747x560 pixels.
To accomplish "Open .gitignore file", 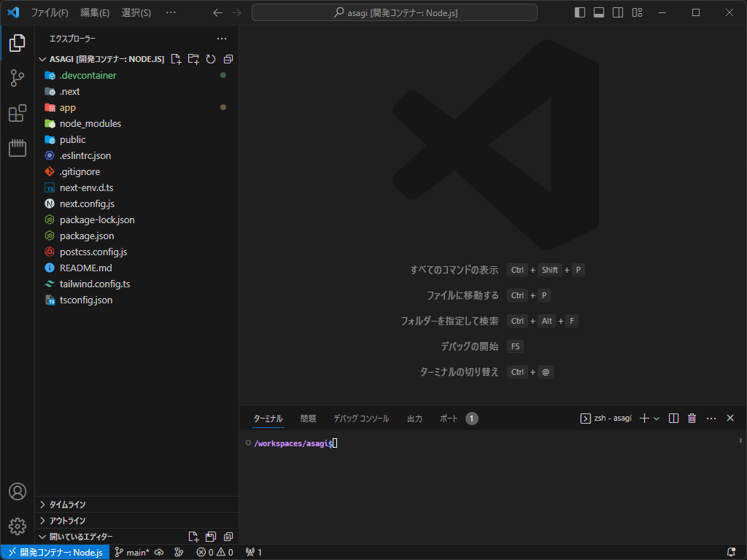I will (136, 171).
